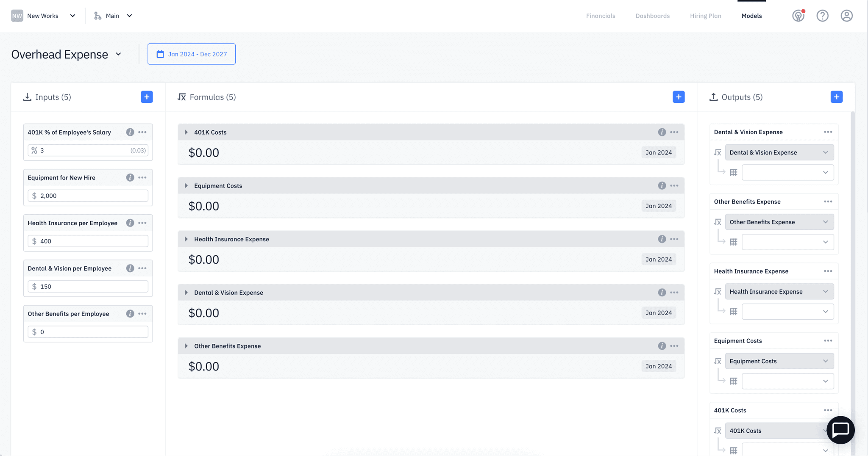This screenshot has height=456, width=868.
Task: Open options for Equipment Costs output
Action: [828, 340]
